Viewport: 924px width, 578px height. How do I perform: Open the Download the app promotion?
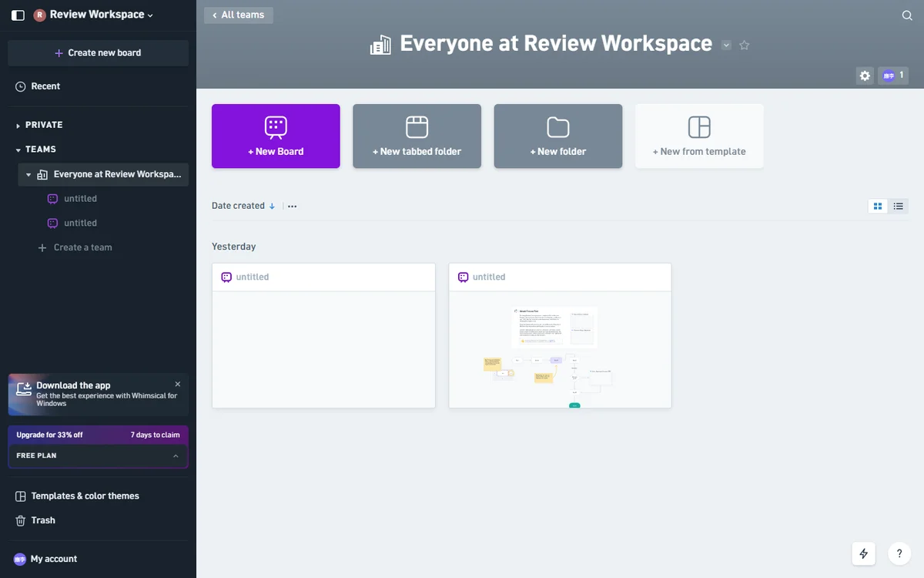pyautogui.click(x=98, y=395)
